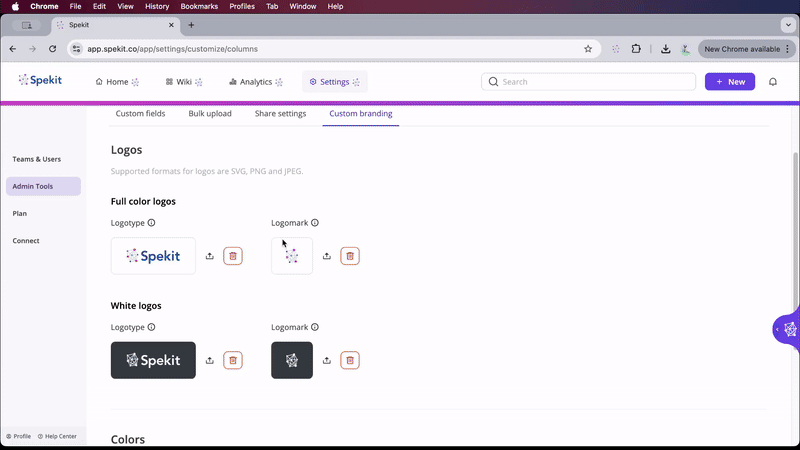The width and height of the screenshot is (800, 450).
Task: Switch to the Bulk upload tab
Action: pyautogui.click(x=210, y=114)
